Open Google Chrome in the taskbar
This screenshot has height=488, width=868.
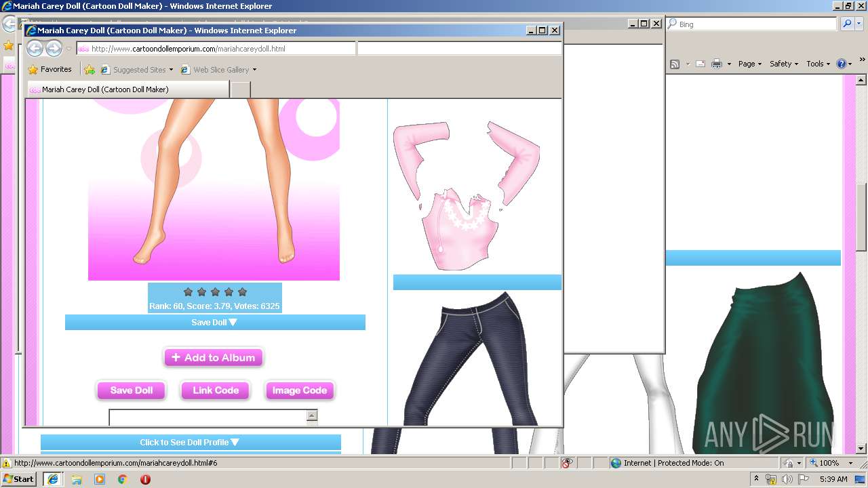coord(123,479)
